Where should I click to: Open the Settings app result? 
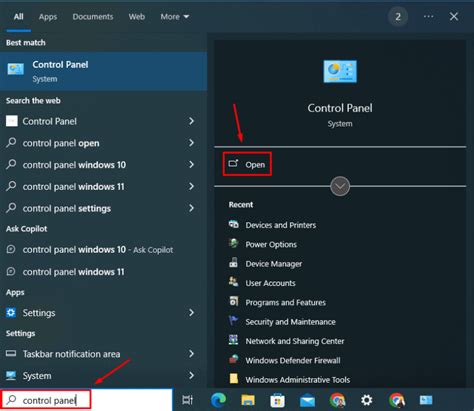[103, 313]
